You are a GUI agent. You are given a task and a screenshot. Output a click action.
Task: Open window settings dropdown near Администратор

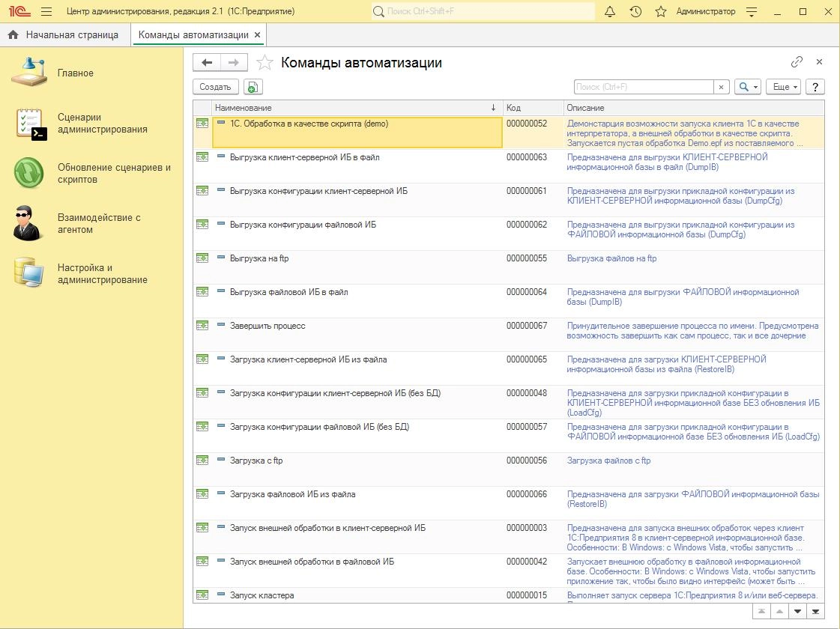752,12
